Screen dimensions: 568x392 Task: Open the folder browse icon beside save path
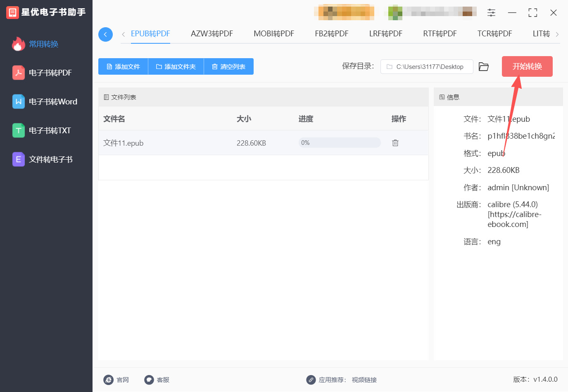pos(484,66)
